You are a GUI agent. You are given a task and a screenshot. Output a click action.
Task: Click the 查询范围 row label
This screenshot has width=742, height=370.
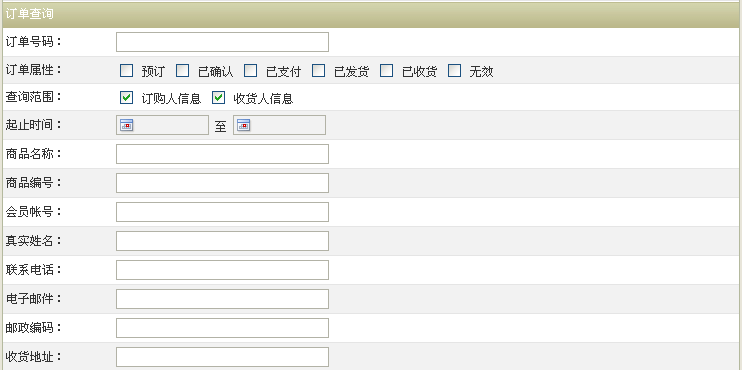pos(34,97)
